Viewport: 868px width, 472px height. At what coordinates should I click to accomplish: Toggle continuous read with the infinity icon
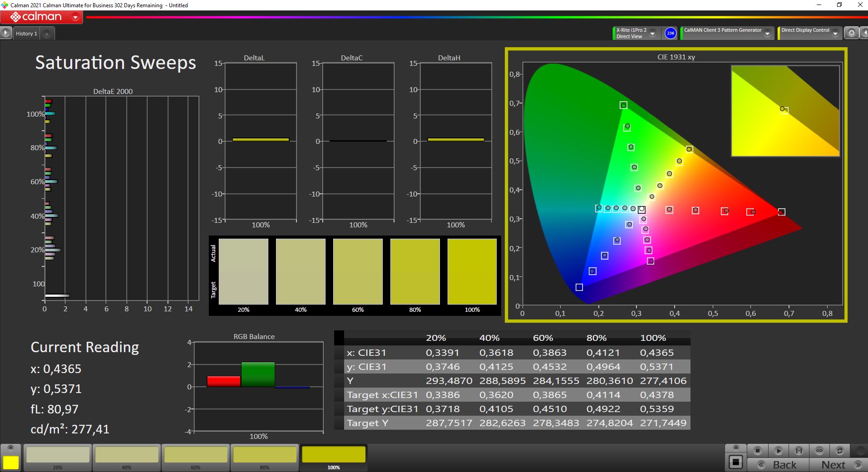[819, 451]
